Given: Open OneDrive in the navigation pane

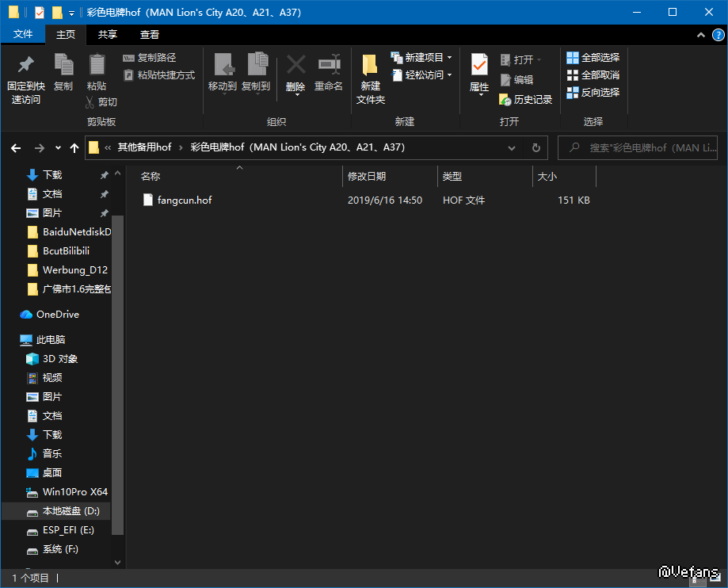Looking at the screenshot, I should pyautogui.click(x=57, y=315).
